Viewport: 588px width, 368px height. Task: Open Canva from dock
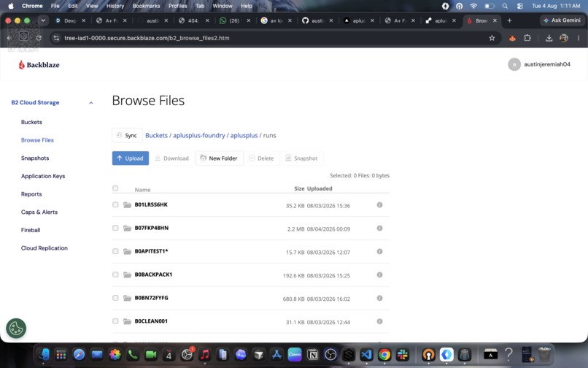pyautogui.click(x=295, y=354)
